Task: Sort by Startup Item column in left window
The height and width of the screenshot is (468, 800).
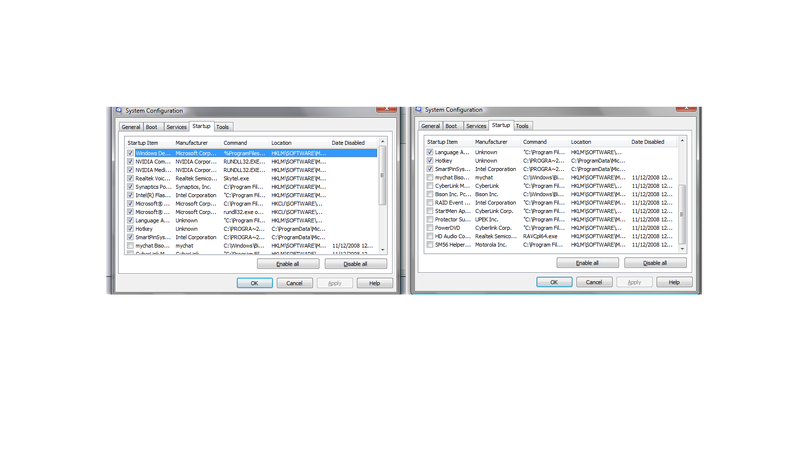Action: coord(148,143)
